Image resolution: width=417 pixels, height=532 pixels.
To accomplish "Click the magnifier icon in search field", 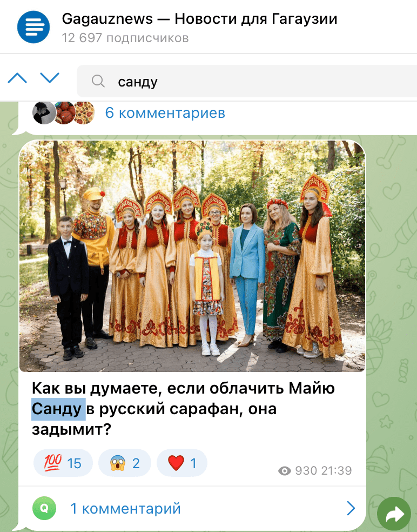I will tap(98, 82).
